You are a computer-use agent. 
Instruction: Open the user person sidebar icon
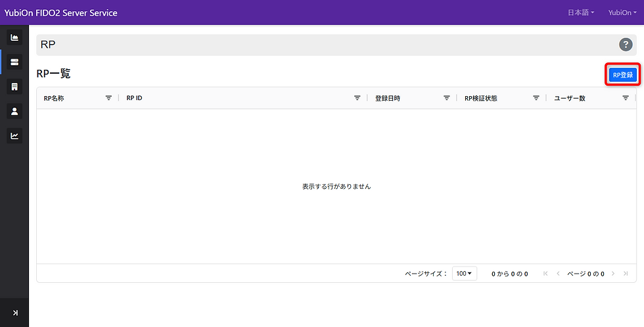(x=14, y=111)
